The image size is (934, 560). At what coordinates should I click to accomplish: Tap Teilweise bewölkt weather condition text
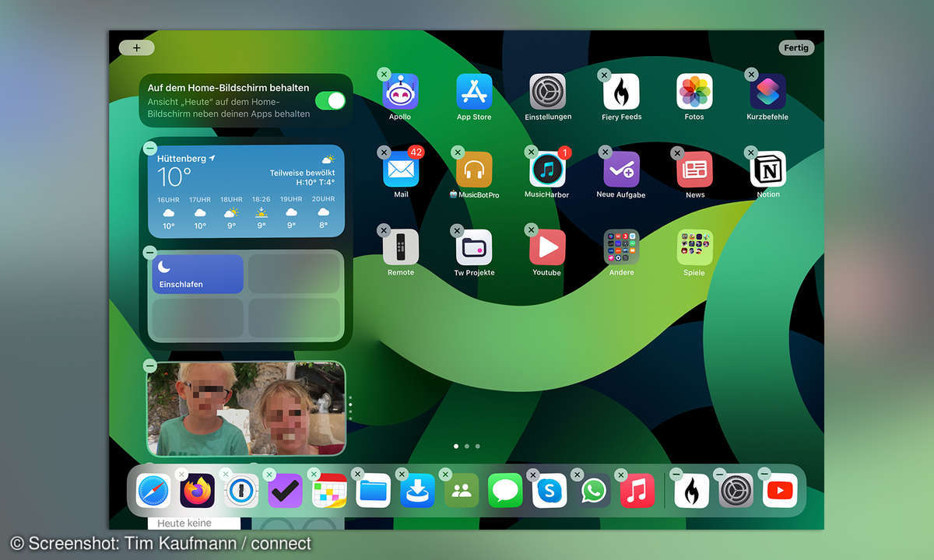click(302, 173)
